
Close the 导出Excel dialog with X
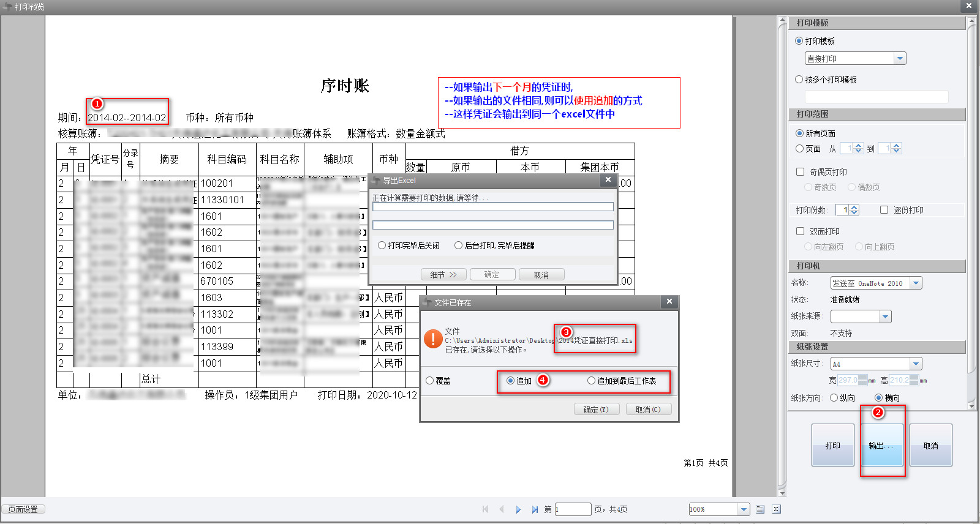tap(608, 180)
